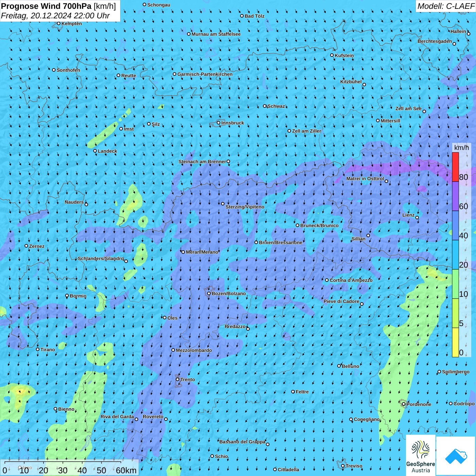The height and width of the screenshot is (476, 476).
Task: Click the Trento city label
Action: tap(188, 379)
